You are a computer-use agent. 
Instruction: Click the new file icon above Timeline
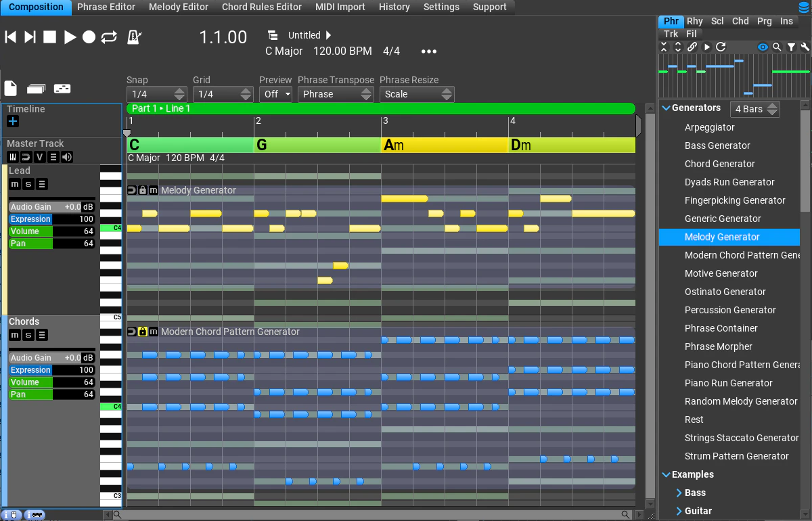pyautogui.click(x=9, y=89)
